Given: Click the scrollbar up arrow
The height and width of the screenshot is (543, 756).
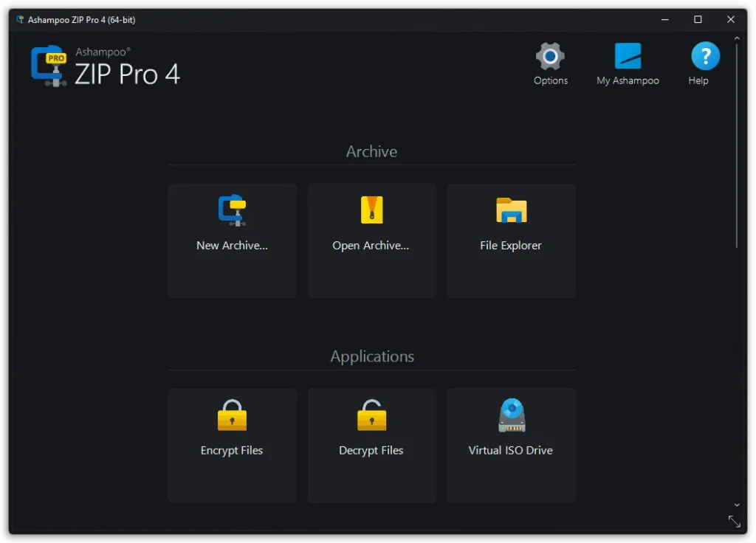Looking at the screenshot, I should [736, 38].
